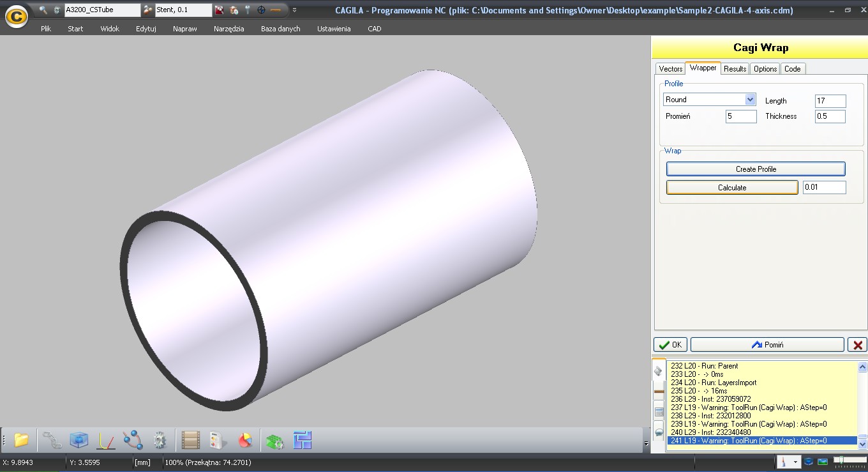Image resolution: width=868 pixels, height=472 pixels.
Task: Switch to the Vectors tab
Action: pos(671,68)
